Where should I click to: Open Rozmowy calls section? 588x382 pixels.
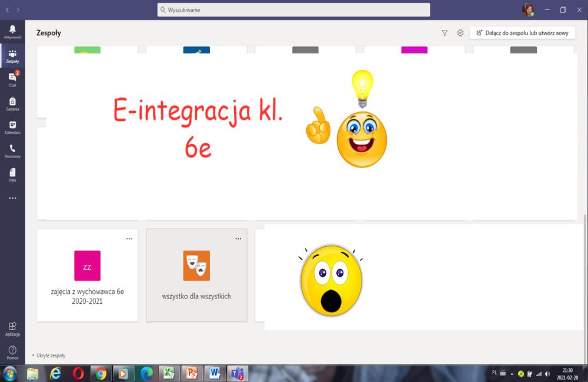point(12,151)
